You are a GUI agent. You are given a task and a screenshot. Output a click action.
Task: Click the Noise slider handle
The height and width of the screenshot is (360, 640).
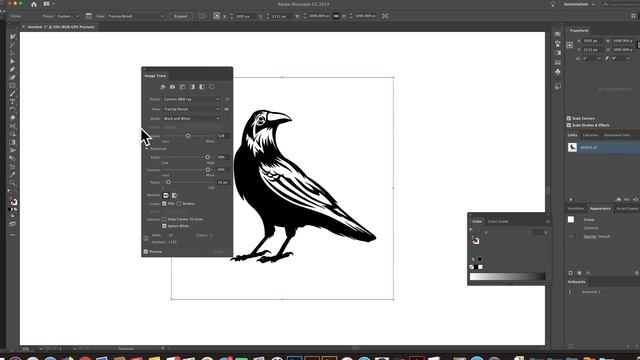168,182
